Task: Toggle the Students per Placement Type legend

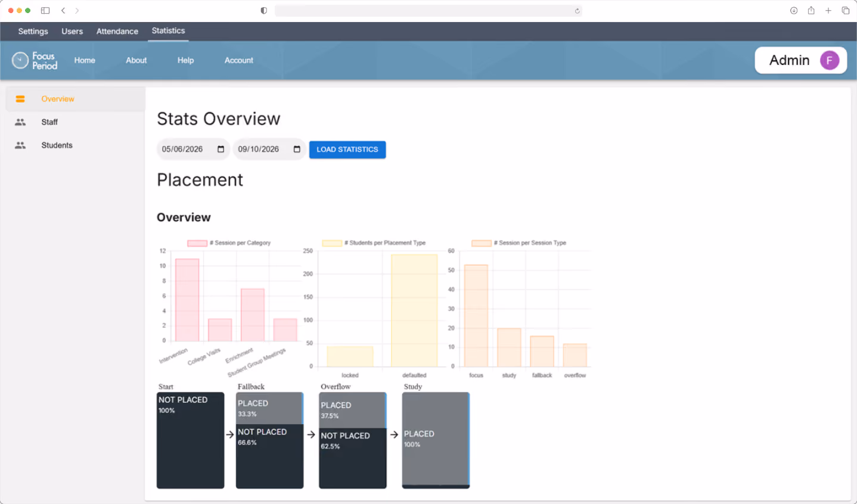Action: 374,243
